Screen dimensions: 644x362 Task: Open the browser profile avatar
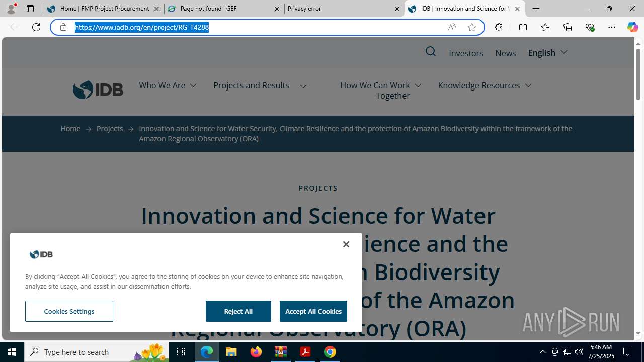click(11, 9)
